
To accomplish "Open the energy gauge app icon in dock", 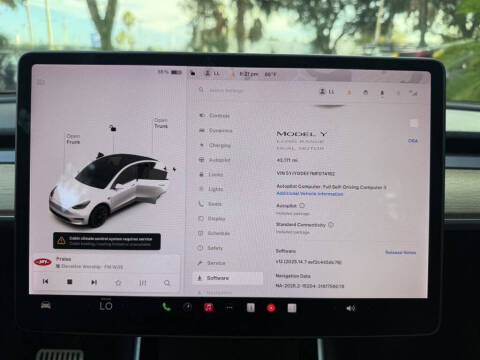I will point(188,307).
